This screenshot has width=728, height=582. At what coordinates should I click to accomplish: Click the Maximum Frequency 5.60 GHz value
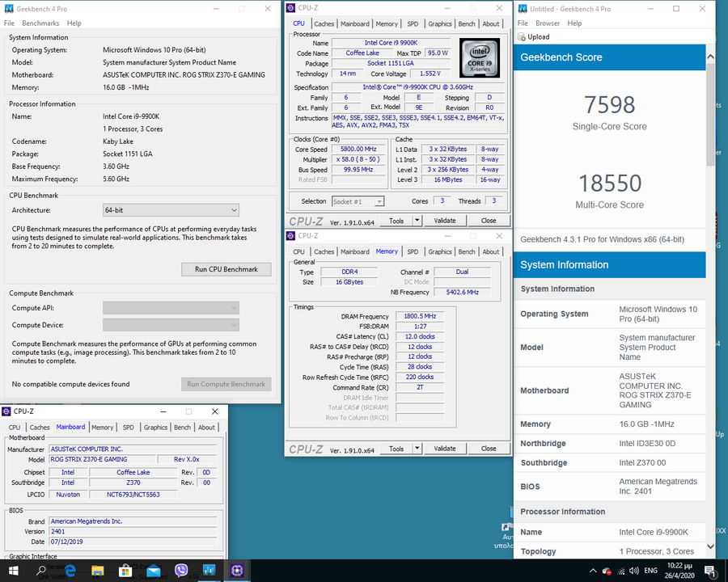116,179
